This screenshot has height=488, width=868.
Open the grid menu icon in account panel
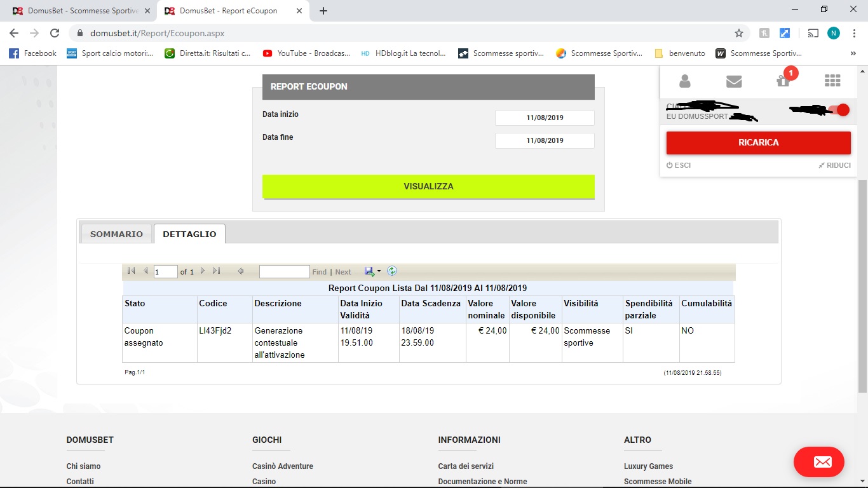(832, 81)
